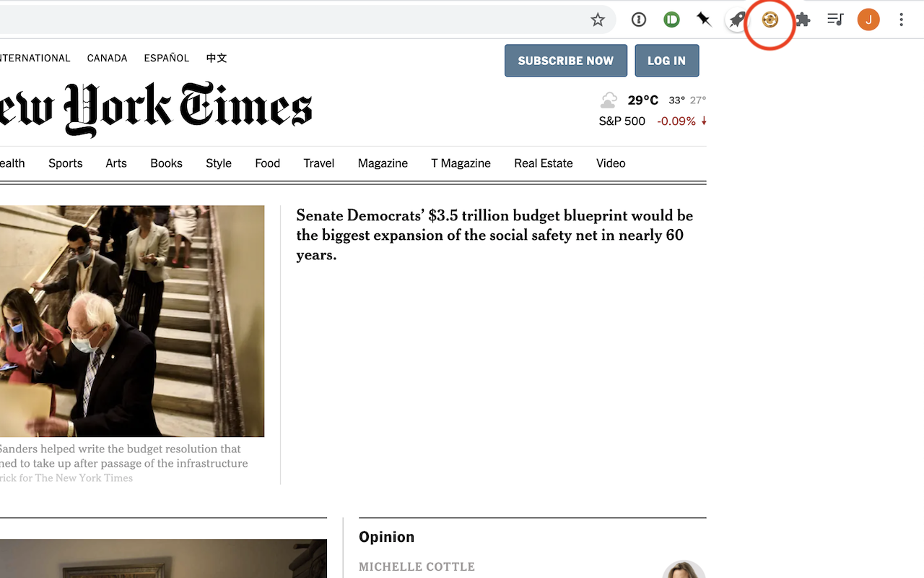
Task: Click the -0.09% market change value
Action: [x=676, y=121]
